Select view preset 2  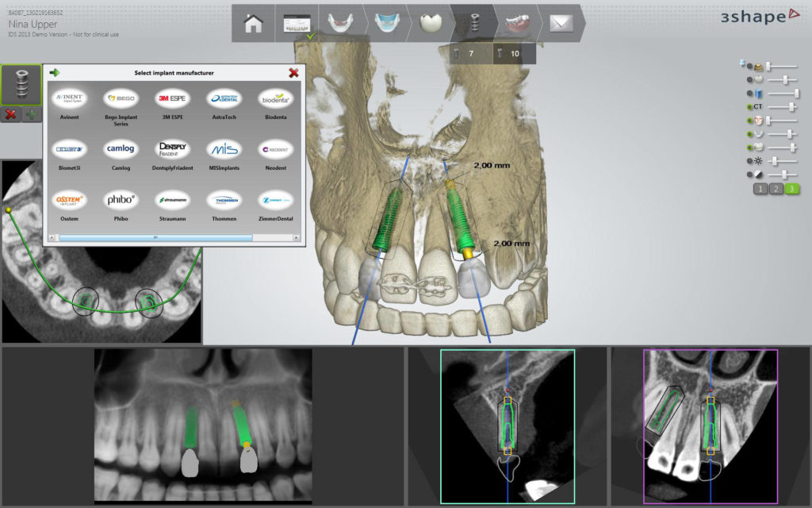pos(776,189)
